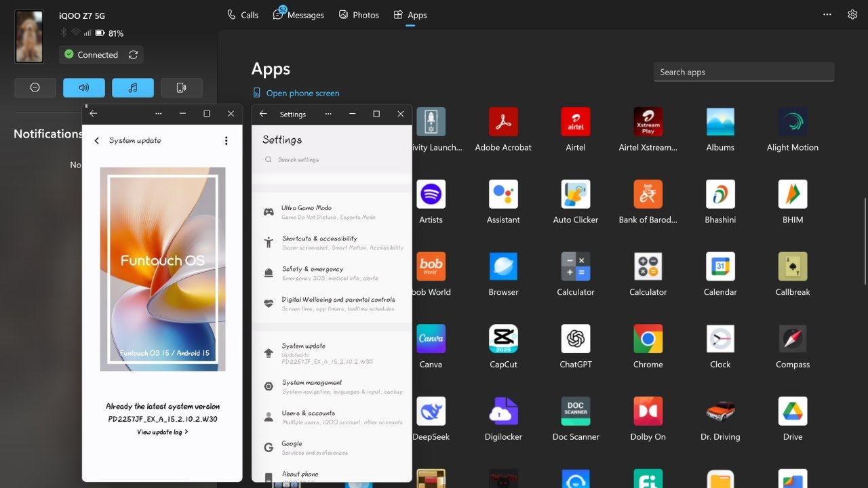
Task: Open the more options ellipsis menu
Action: click(x=827, y=14)
